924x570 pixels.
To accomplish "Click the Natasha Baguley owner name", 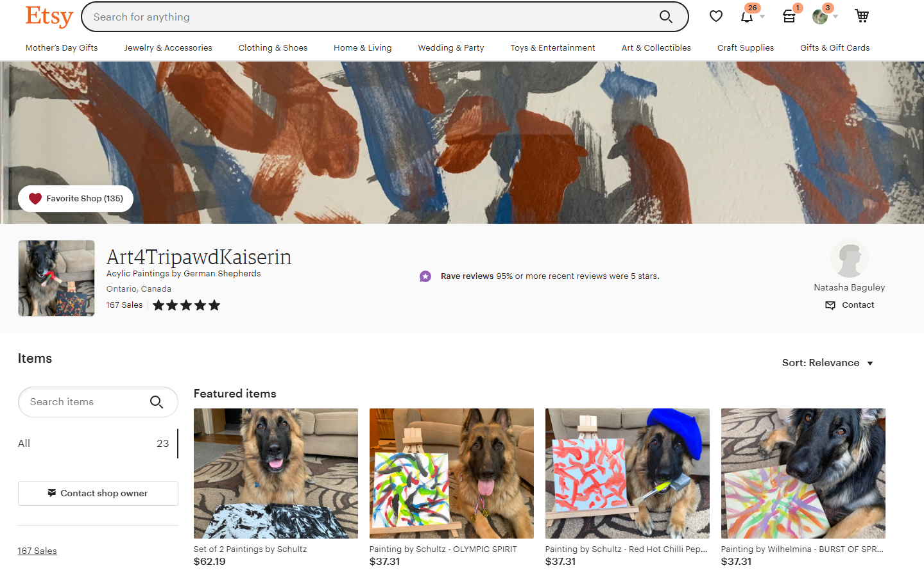I will (x=850, y=287).
